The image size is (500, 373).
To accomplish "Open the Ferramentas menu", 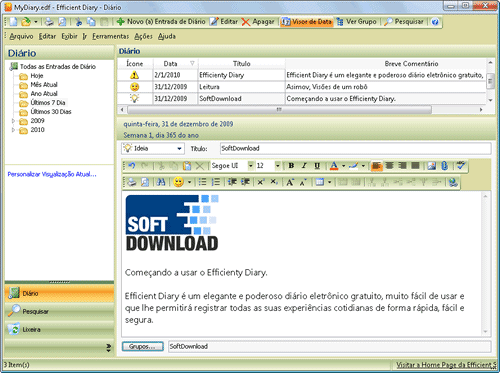I will [x=110, y=36].
